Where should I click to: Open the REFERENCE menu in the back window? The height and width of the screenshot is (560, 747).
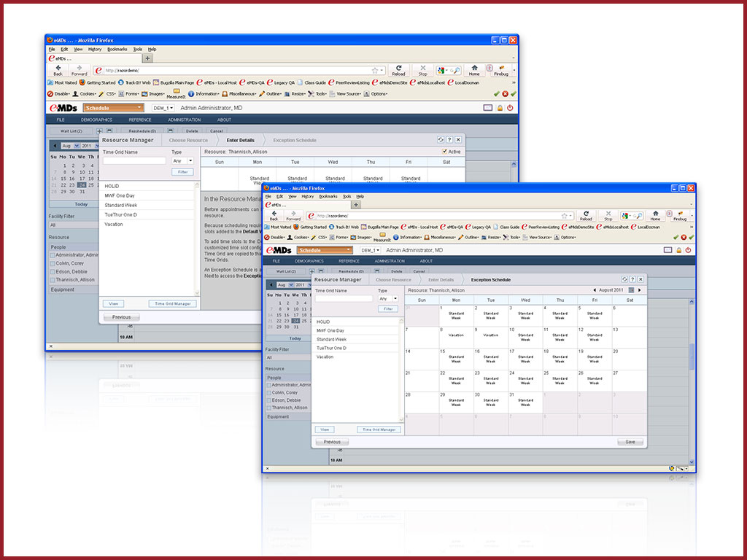tap(139, 120)
